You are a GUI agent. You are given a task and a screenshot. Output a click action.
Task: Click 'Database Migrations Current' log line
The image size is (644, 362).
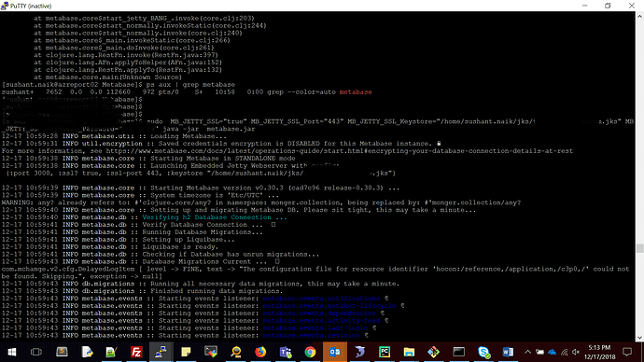click(x=140, y=261)
